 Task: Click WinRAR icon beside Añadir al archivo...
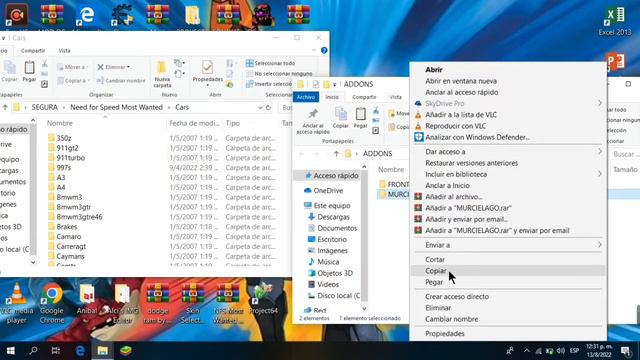coord(418,196)
